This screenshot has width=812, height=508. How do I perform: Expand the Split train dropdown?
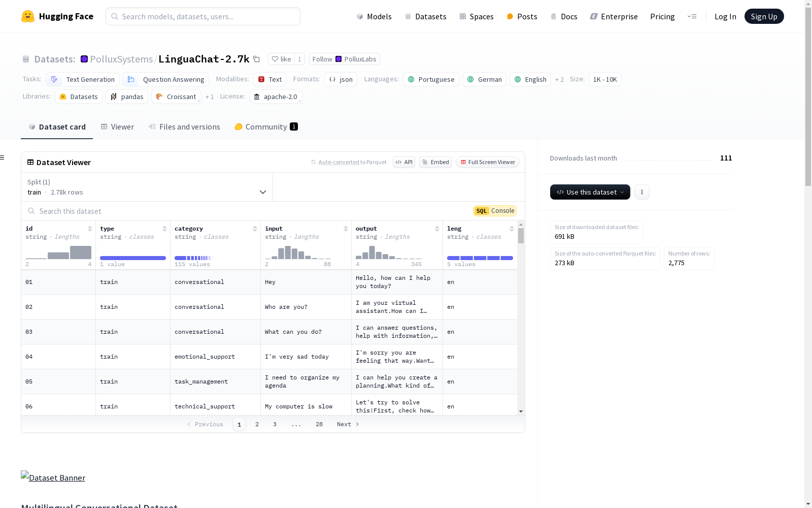[x=147, y=187]
